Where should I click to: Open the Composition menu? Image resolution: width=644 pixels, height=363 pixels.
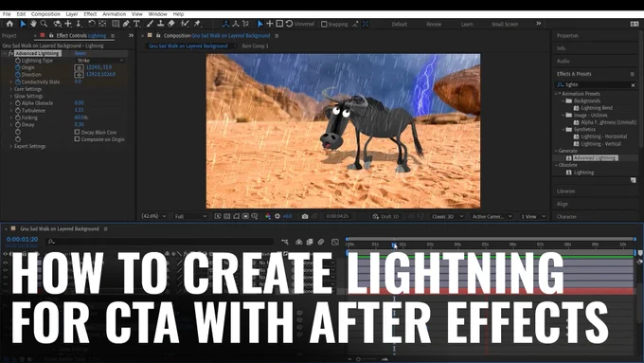[45, 14]
